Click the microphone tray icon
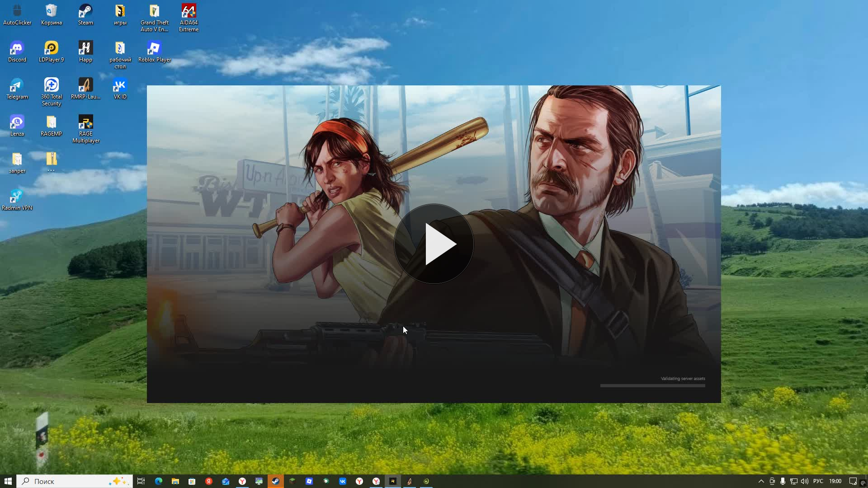Screen dimensions: 868x488 (x=783, y=481)
